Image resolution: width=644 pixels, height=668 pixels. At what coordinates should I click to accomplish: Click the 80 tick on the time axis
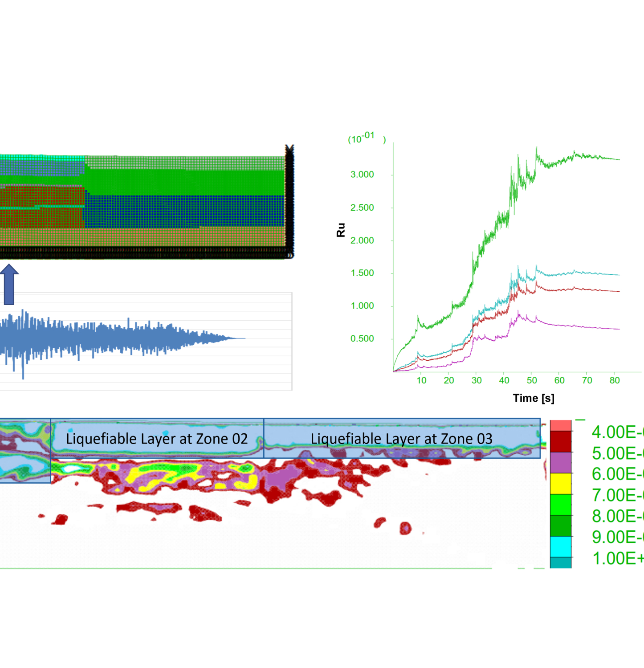(615, 380)
